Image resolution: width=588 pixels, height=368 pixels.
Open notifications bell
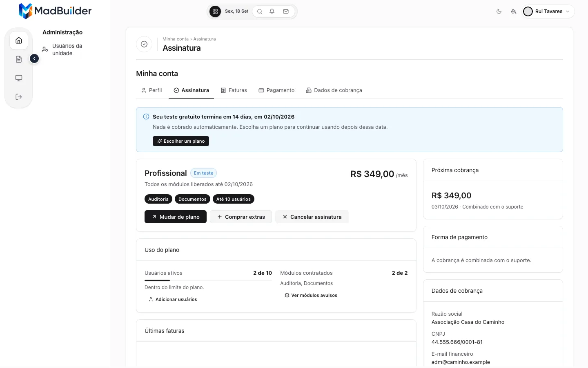tap(272, 11)
